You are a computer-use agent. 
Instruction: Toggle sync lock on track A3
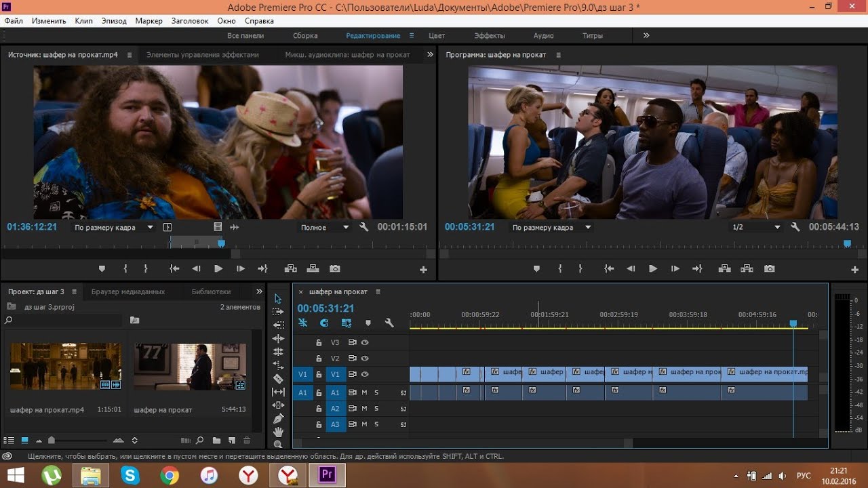click(x=353, y=425)
